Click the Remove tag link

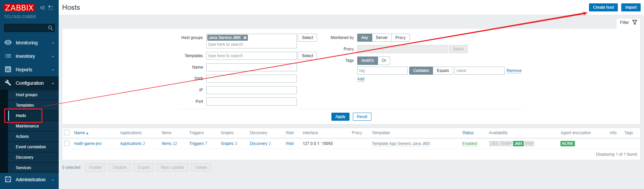click(x=514, y=71)
